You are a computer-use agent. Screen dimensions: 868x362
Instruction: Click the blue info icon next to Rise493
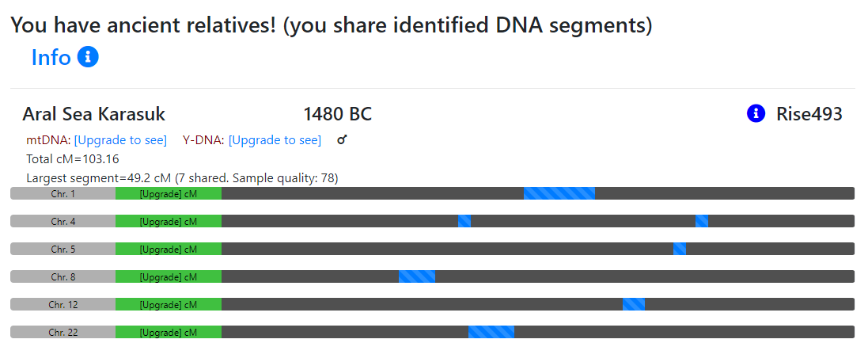(756, 114)
